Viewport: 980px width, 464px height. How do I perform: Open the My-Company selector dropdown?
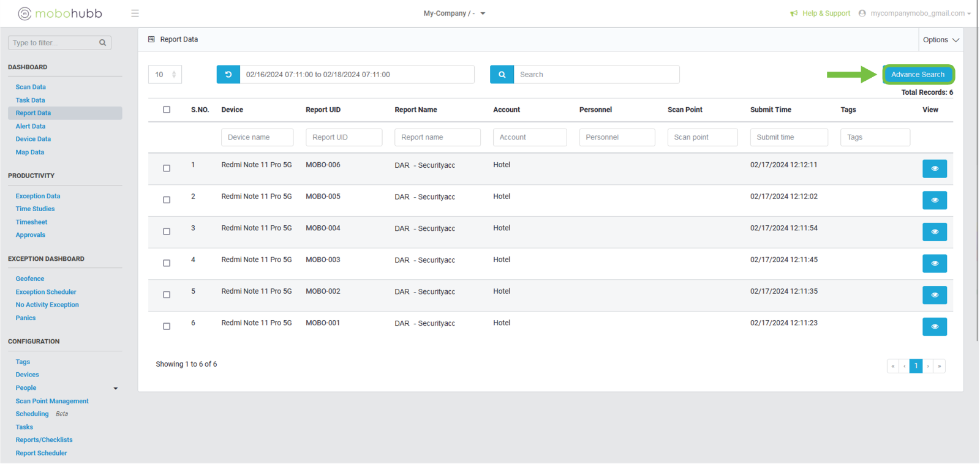pyautogui.click(x=454, y=13)
